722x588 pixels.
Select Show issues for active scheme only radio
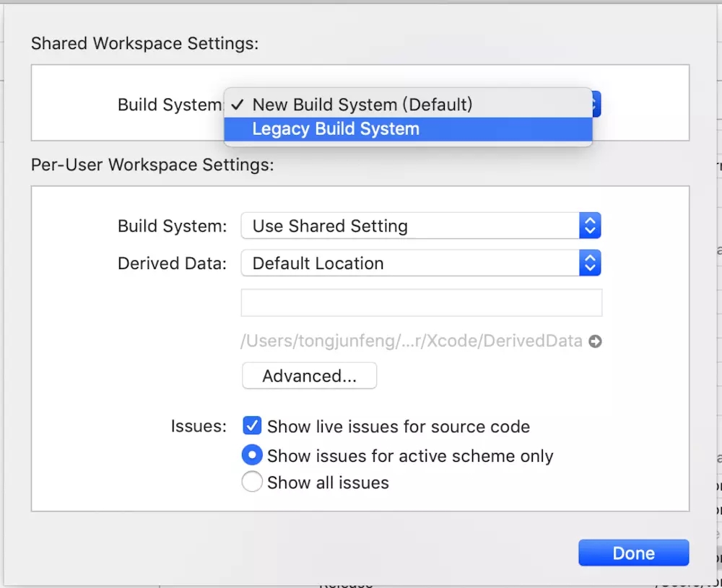[252, 455]
